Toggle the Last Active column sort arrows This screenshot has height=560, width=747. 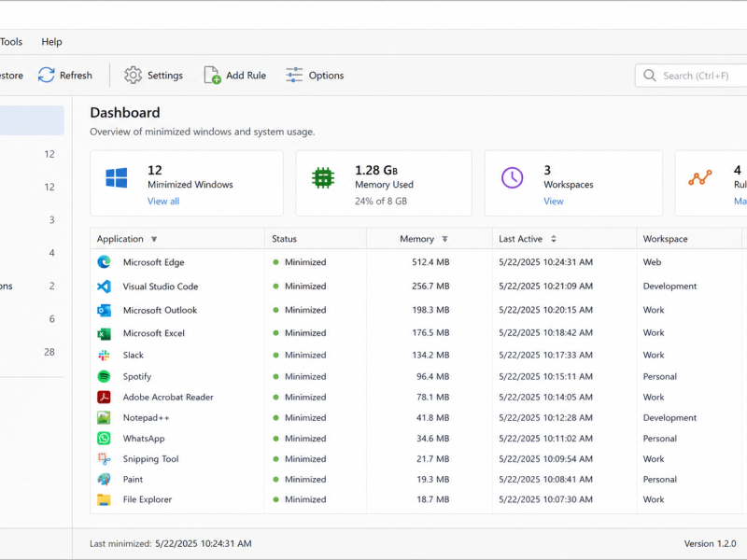[554, 239]
